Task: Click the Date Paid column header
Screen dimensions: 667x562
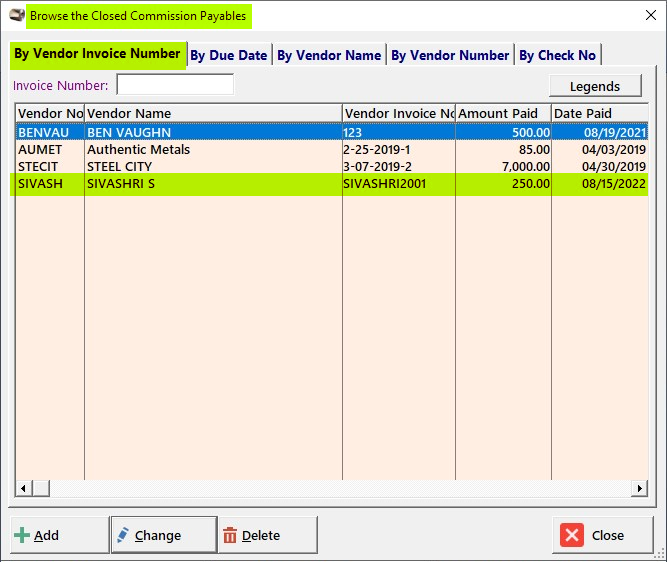Action: point(597,113)
